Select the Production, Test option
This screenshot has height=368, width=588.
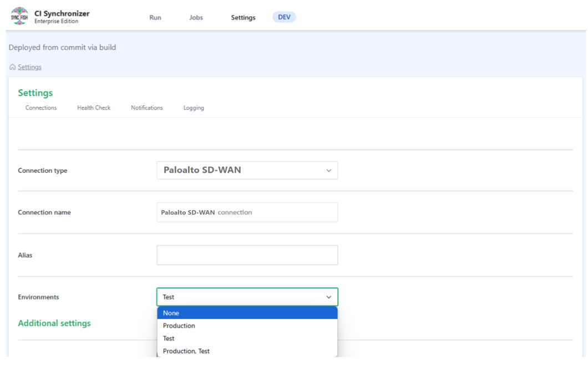tap(247, 351)
